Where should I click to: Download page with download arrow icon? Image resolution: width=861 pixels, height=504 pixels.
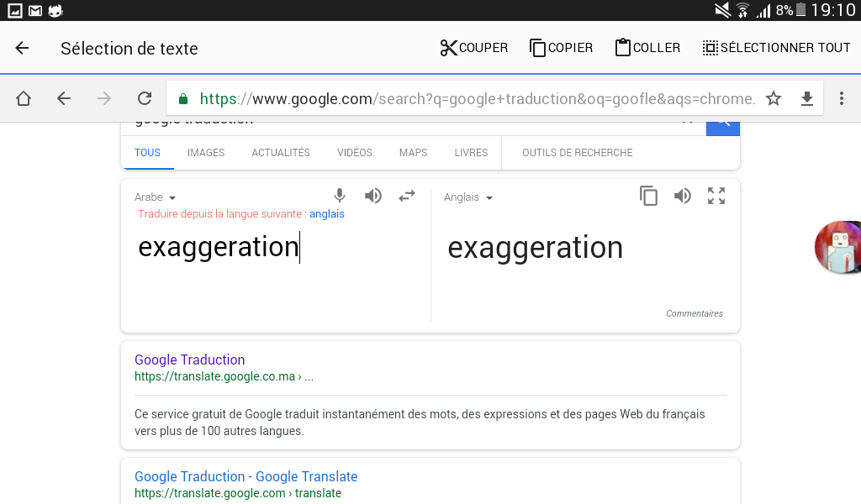click(x=806, y=99)
